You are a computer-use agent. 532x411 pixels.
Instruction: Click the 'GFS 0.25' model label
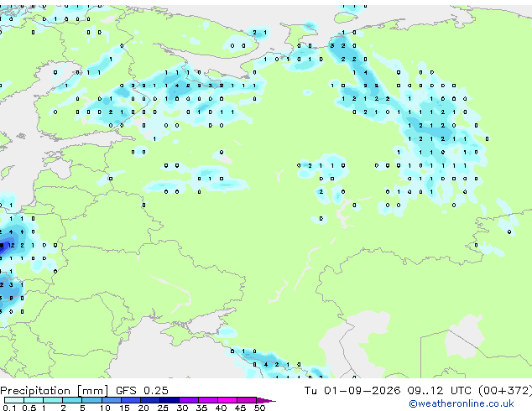142,390
